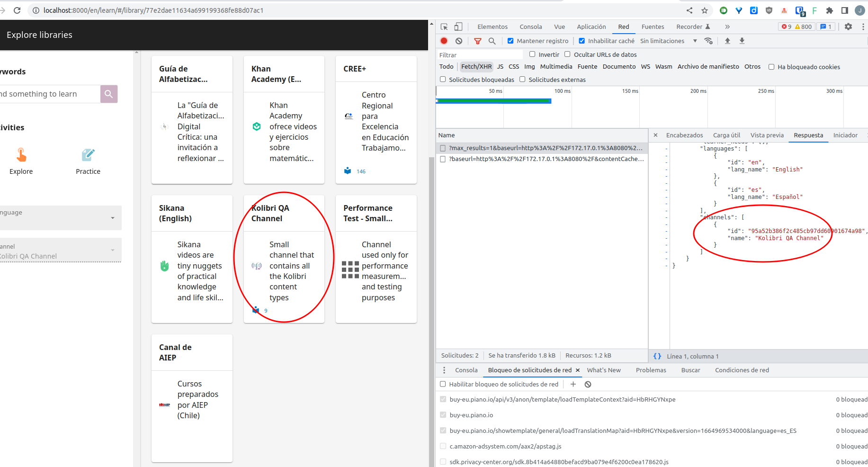Check Ha bloqueado cookies
Image resolution: width=868 pixels, height=467 pixels.
(x=771, y=67)
